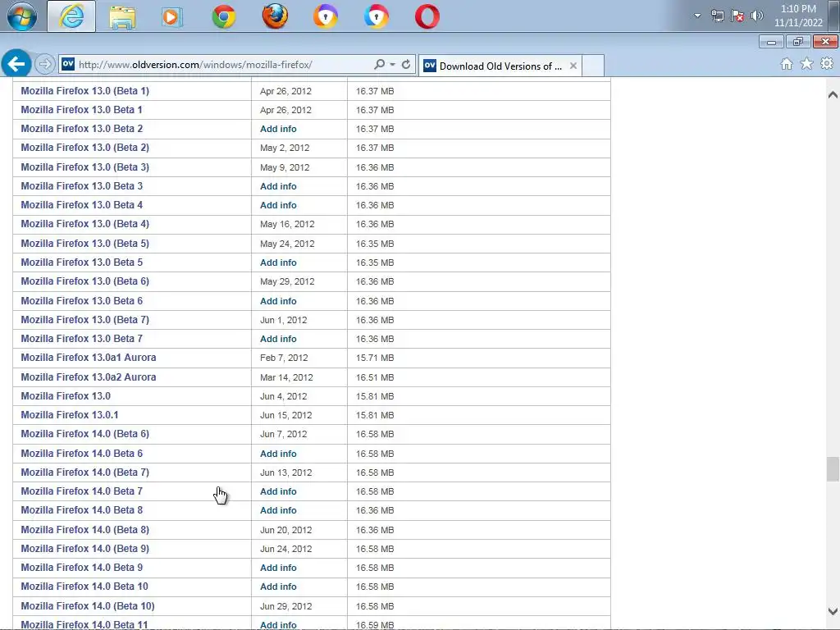840x630 pixels.
Task: Click Add info for Firefox 13.0 Beta 2
Action: (278, 129)
